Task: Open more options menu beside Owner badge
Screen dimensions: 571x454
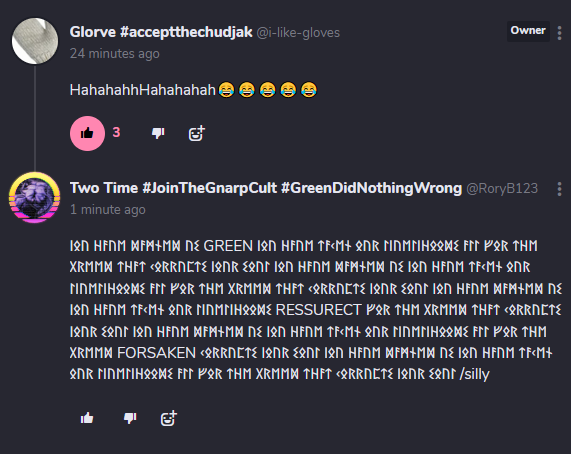Action: click(x=559, y=33)
